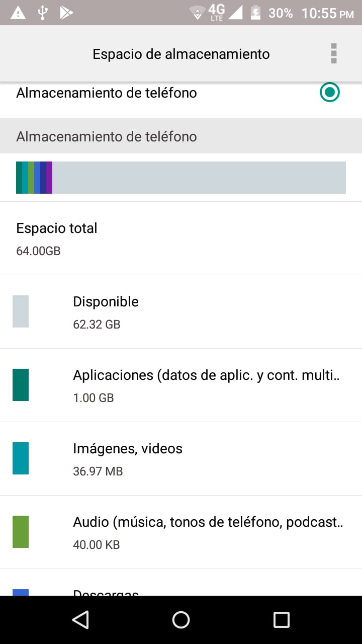
Task: Tap the Android back navigation button
Action: [x=80, y=619]
